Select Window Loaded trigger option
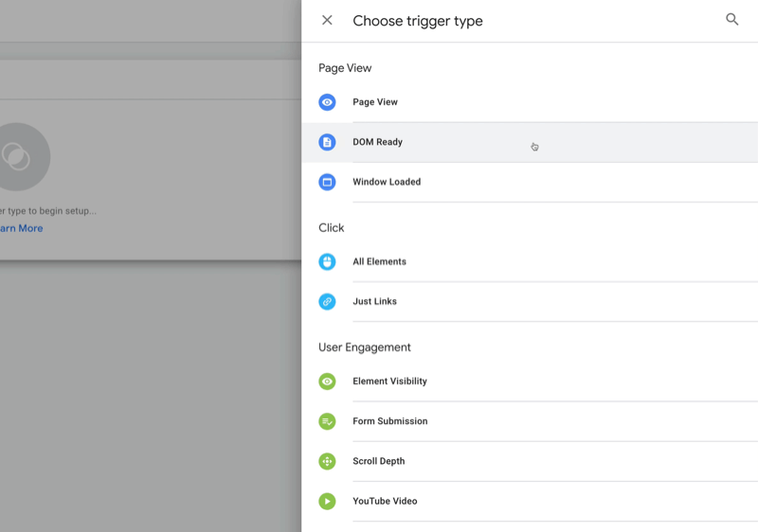The image size is (758, 532). 387,182
